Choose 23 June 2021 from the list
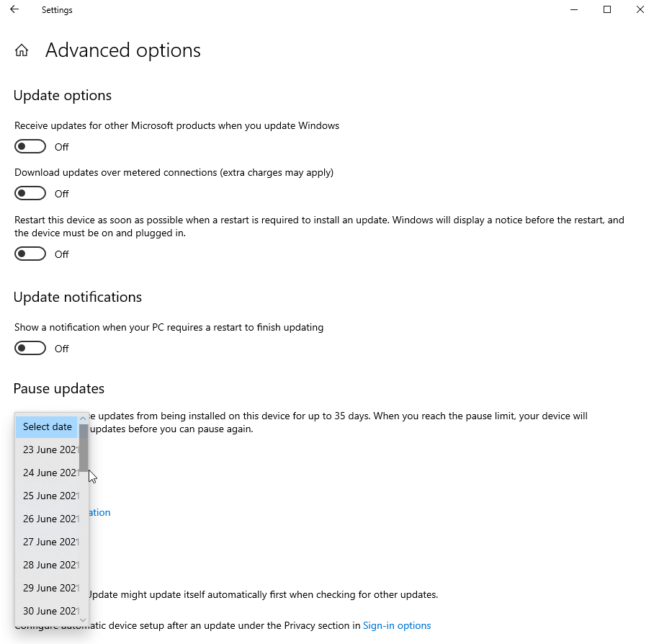654x644 pixels. (47, 450)
